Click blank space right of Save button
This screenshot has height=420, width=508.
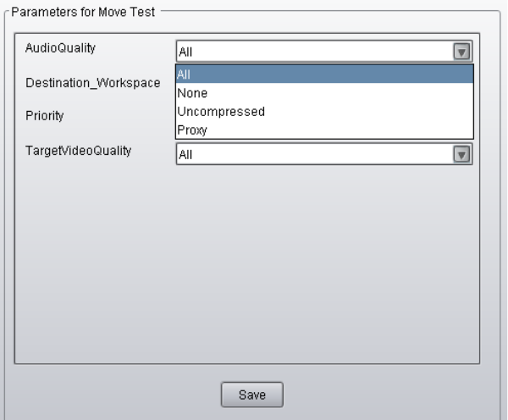[x=381, y=394]
